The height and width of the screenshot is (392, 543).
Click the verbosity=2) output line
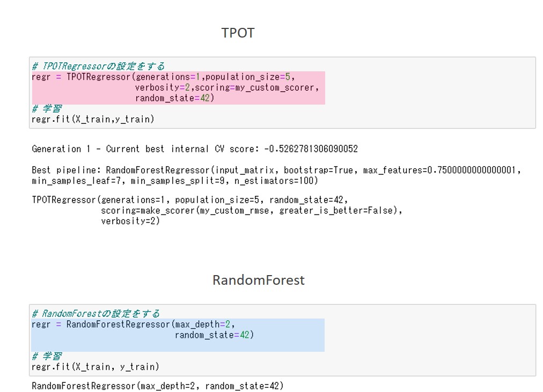[130, 221]
